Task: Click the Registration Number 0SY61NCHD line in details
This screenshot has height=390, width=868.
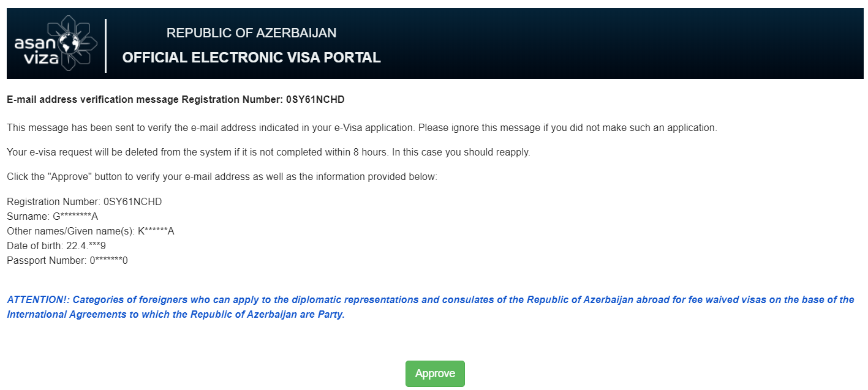Action: [85, 201]
